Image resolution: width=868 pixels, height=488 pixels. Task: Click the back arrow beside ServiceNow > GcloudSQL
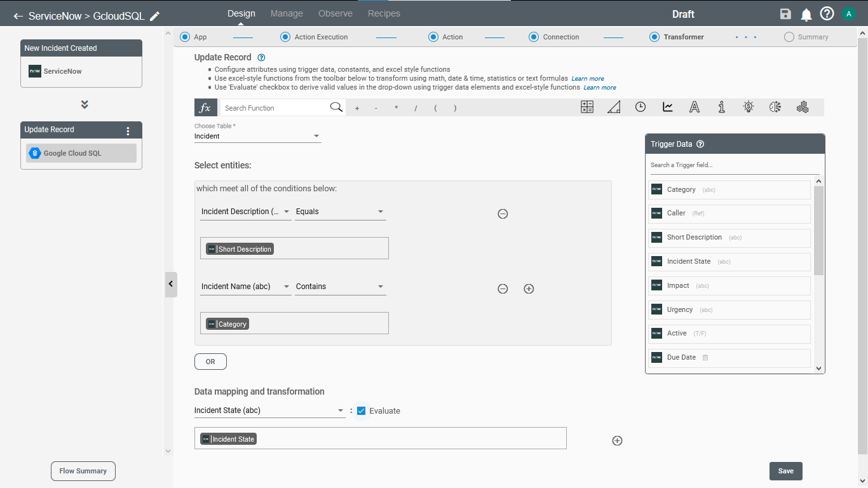[18, 16]
